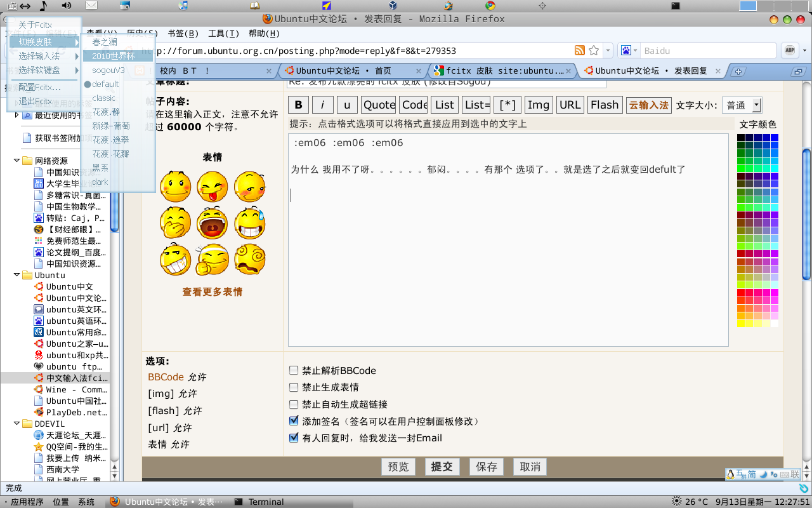
Task: Close the 'fcitx 皮肤 site:ubuntu' tab
Action: click(568, 71)
